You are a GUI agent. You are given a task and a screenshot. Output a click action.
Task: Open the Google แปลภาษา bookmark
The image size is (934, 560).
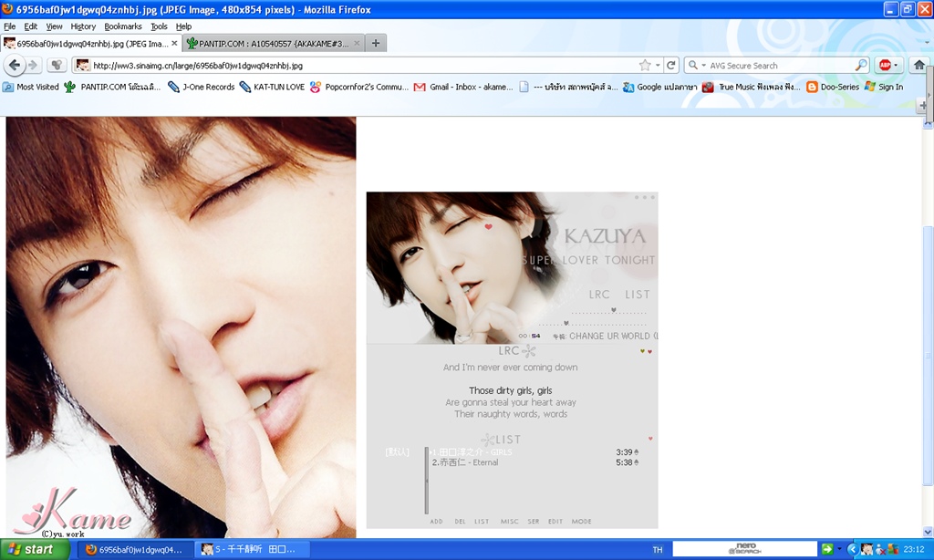click(x=660, y=87)
